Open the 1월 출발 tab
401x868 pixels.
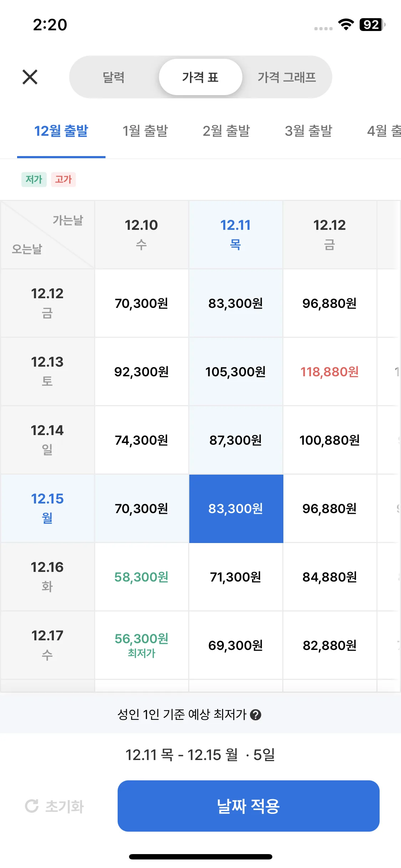[x=145, y=131]
